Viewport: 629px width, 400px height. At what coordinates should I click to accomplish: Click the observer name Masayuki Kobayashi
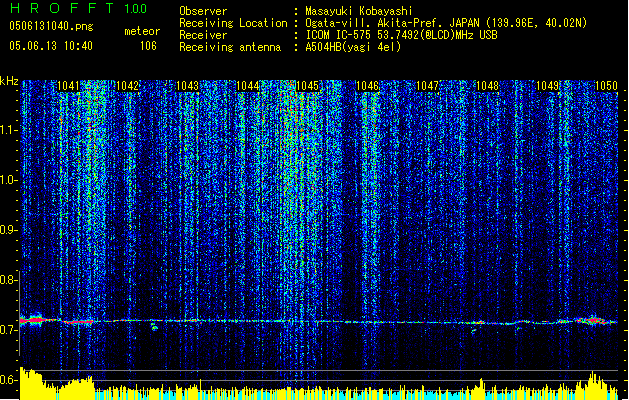pos(359,11)
